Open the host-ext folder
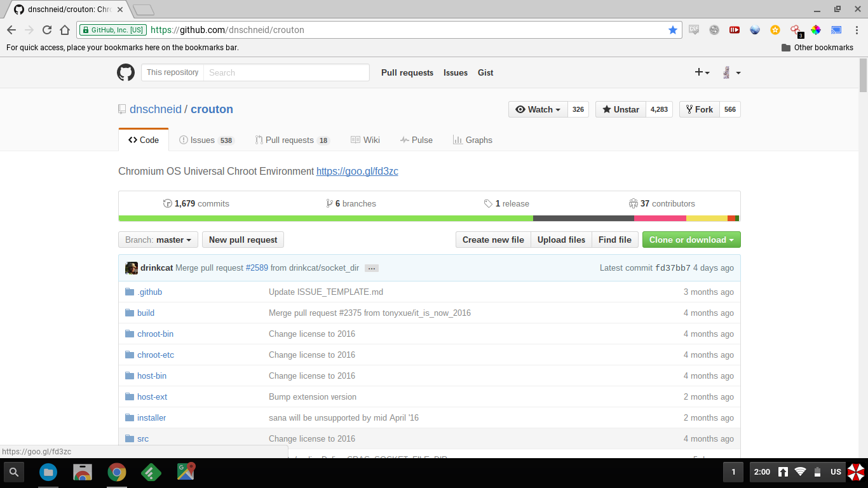The height and width of the screenshot is (488, 868). point(152,396)
